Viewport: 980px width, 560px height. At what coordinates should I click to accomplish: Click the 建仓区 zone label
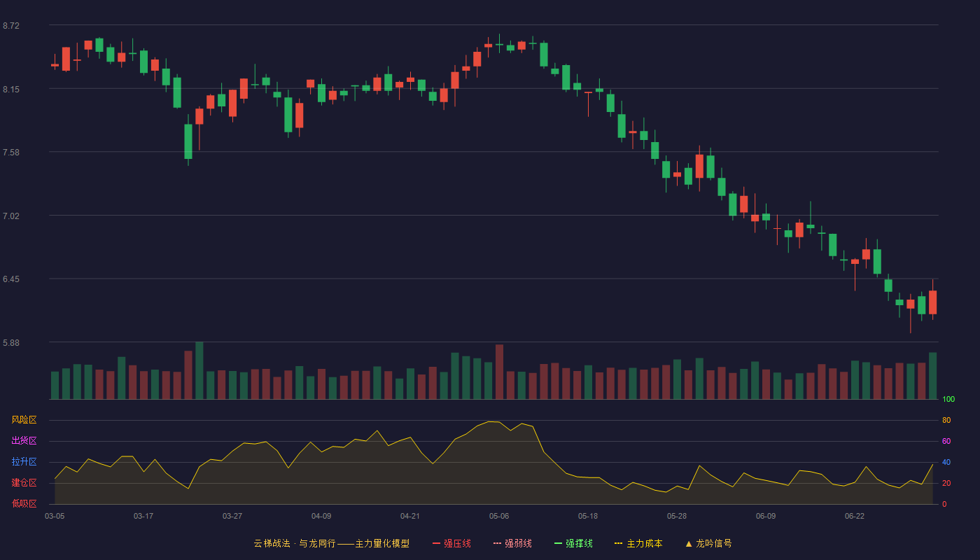24,483
